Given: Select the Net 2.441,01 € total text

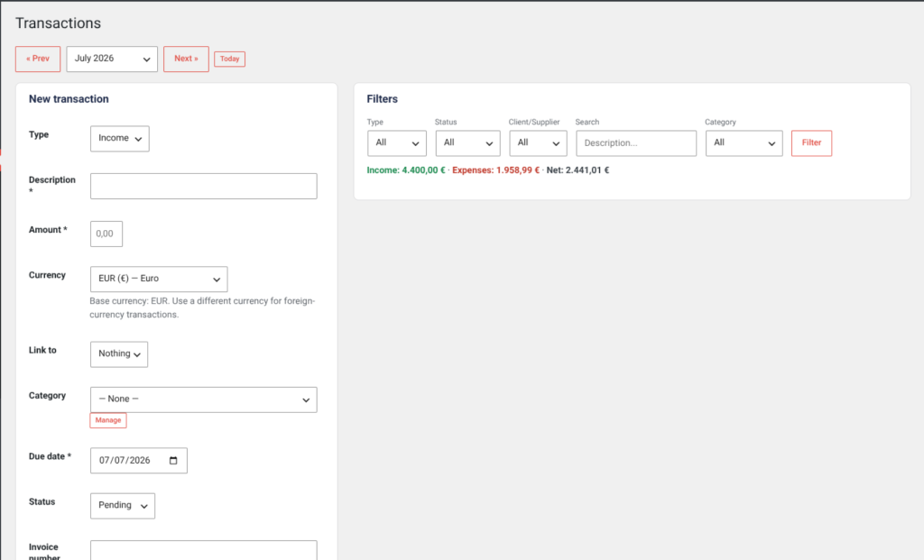Looking at the screenshot, I should [577, 170].
